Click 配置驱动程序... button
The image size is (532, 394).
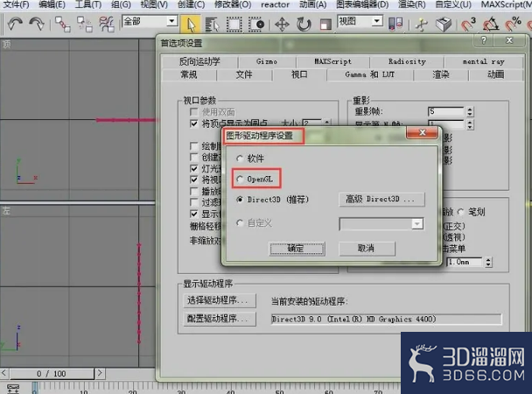220,319
